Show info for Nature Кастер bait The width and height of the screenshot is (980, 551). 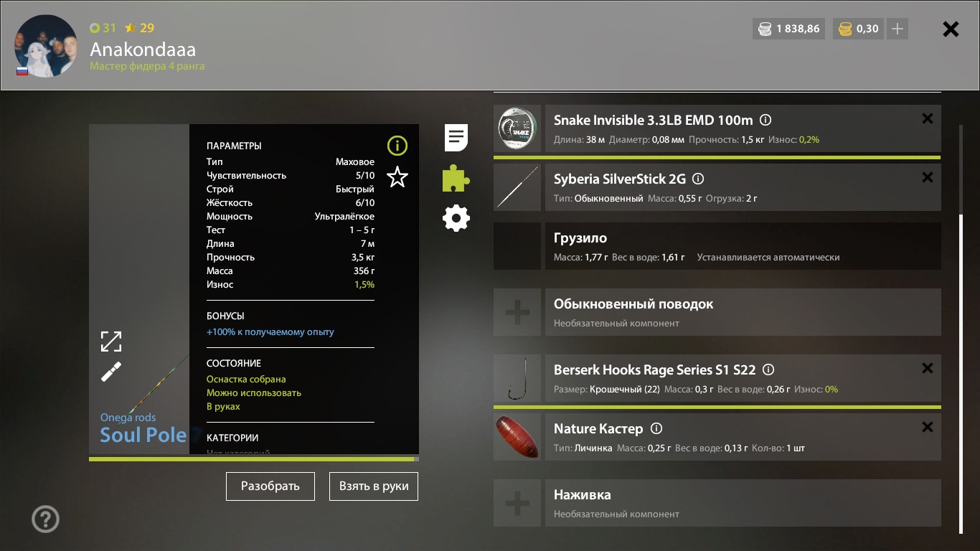[x=656, y=429]
